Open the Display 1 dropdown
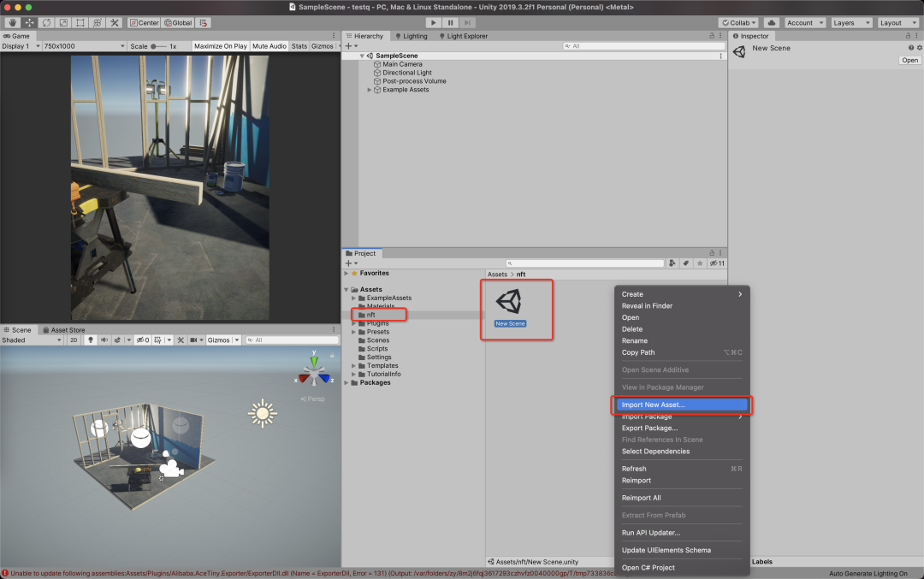This screenshot has height=579, width=924. click(21, 46)
